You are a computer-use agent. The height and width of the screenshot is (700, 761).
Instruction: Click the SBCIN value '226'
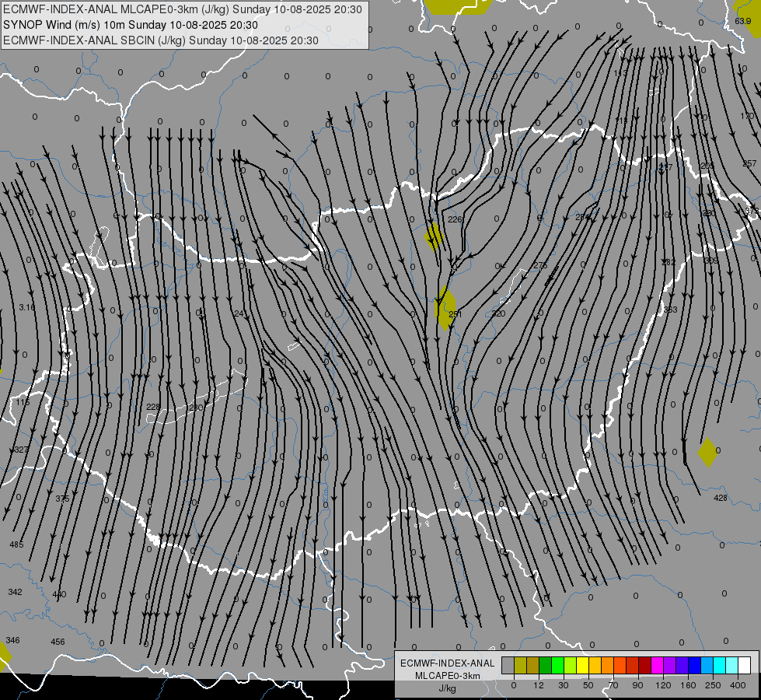(455, 219)
